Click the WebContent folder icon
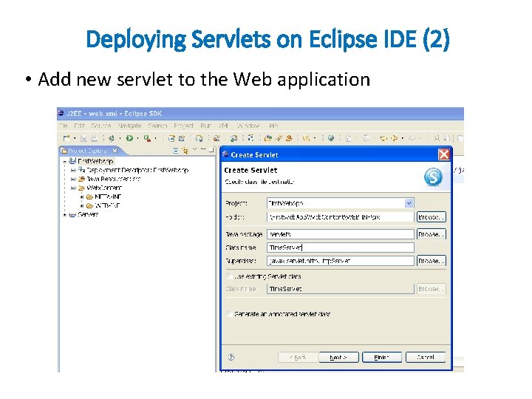 (x=81, y=188)
